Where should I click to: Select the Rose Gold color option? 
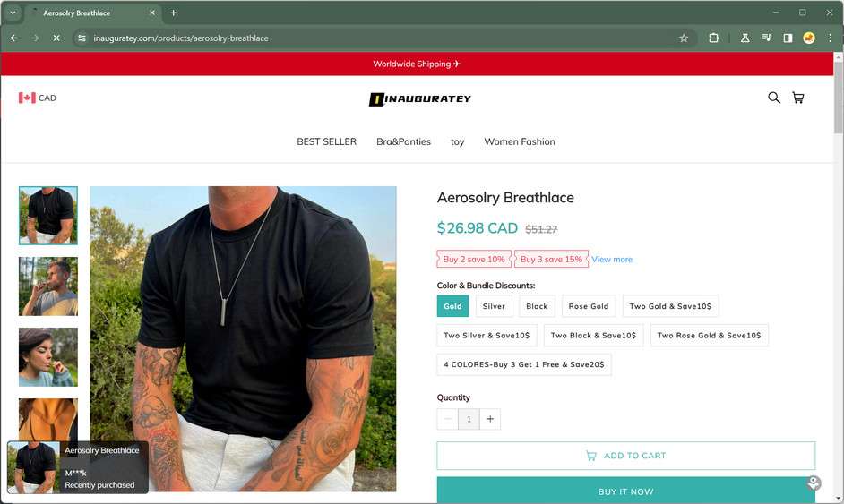click(589, 306)
